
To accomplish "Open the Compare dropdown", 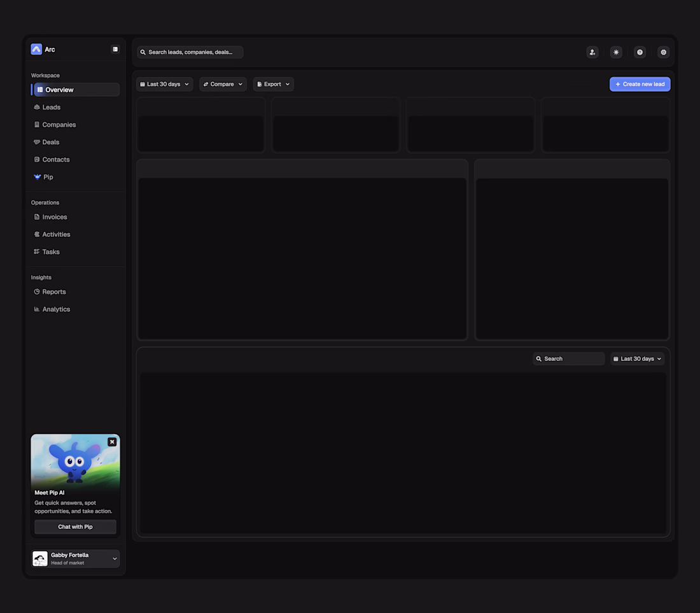I will pyautogui.click(x=223, y=84).
